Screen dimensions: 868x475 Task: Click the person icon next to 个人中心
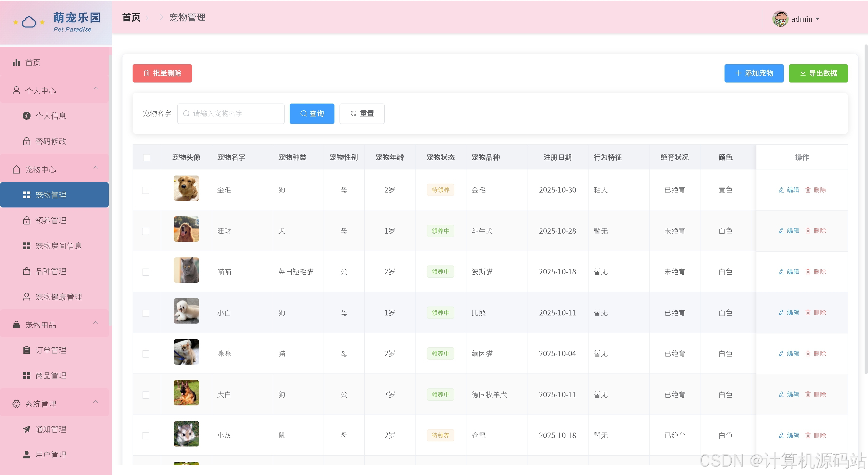pyautogui.click(x=16, y=90)
